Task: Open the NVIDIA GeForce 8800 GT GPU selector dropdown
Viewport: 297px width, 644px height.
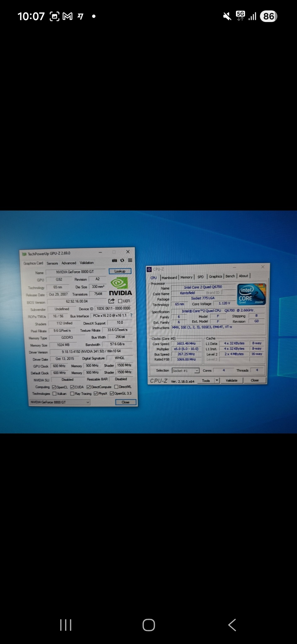Action: coord(60,402)
